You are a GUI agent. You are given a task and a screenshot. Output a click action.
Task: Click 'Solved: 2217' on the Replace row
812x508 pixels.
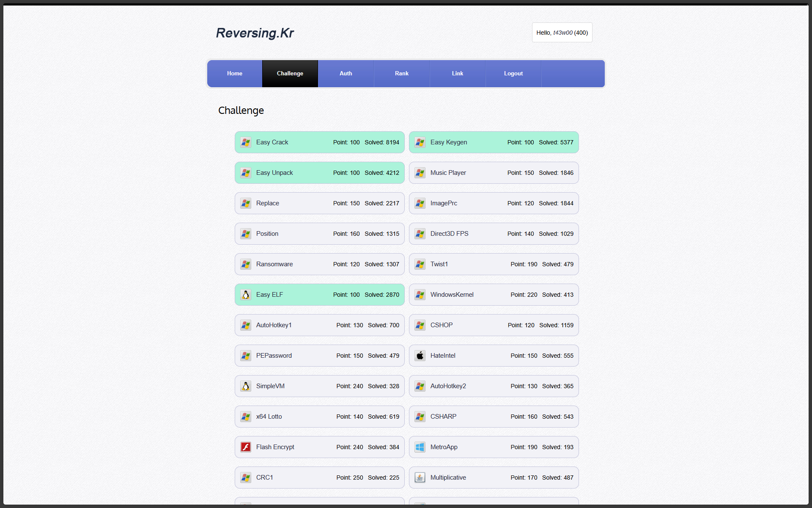coord(382,203)
